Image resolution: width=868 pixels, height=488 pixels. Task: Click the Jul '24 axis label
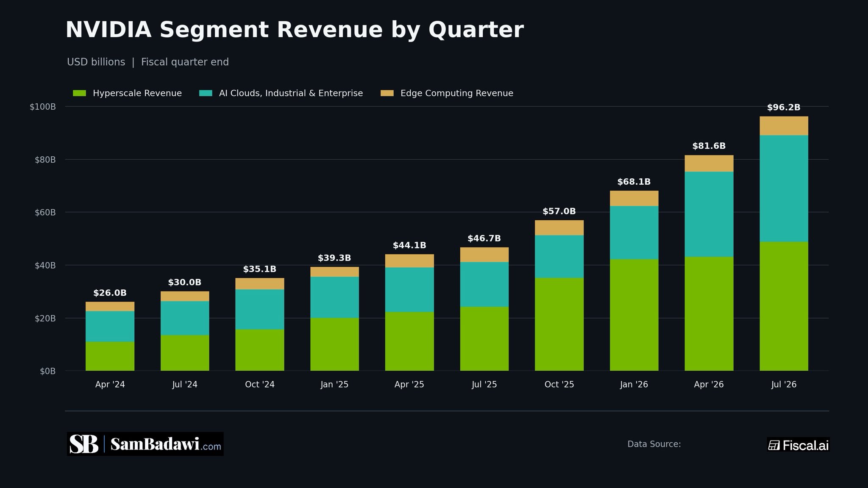pos(184,385)
